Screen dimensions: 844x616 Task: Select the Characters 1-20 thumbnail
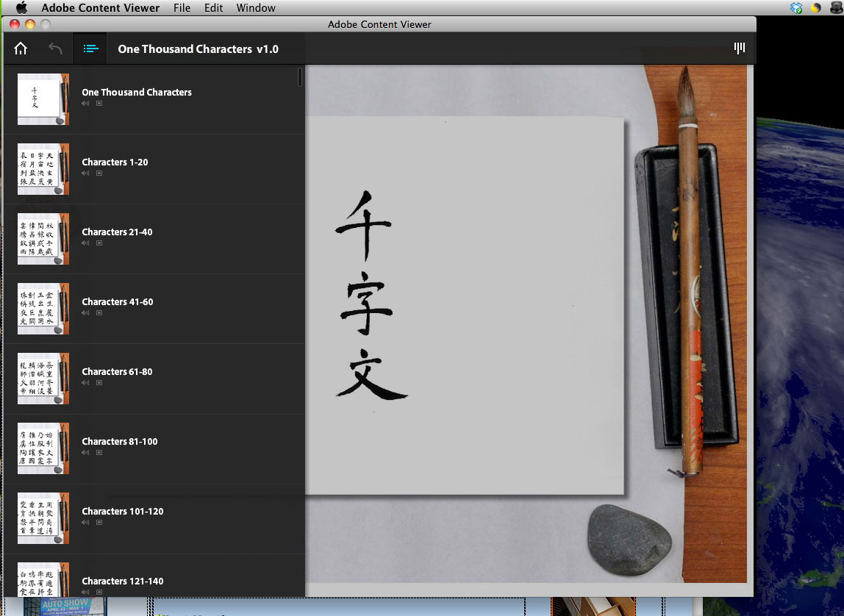(x=43, y=169)
